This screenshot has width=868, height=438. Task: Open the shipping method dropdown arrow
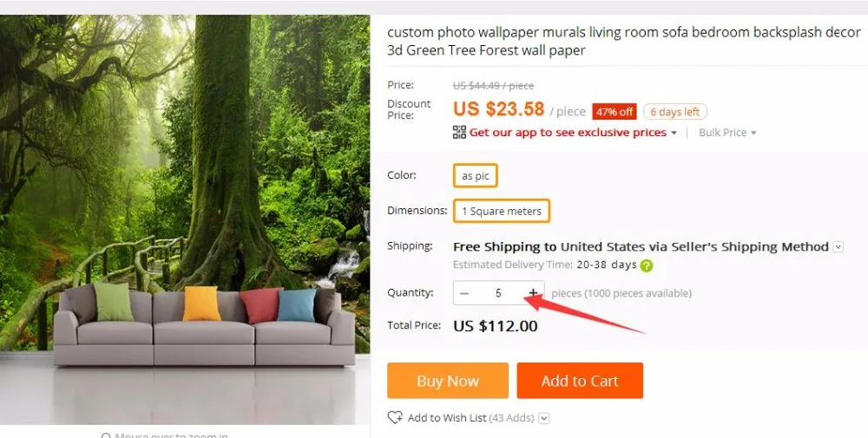[x=838, y=246]
